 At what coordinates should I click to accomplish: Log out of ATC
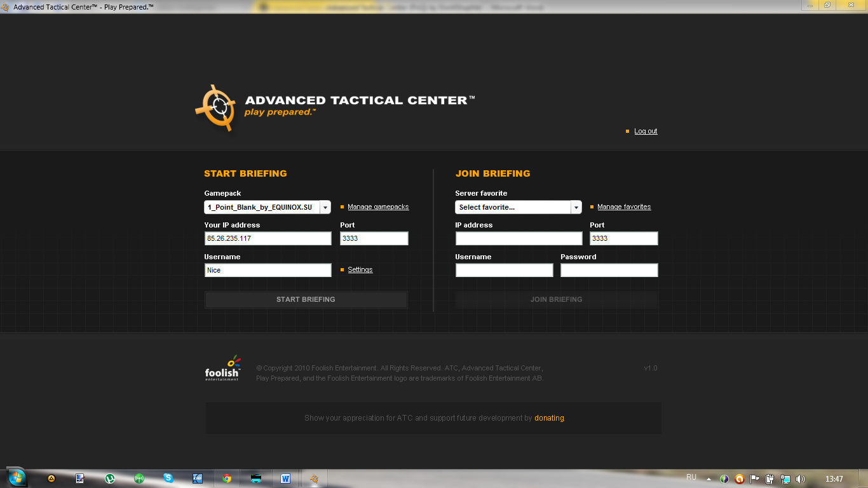pos(646,131)
